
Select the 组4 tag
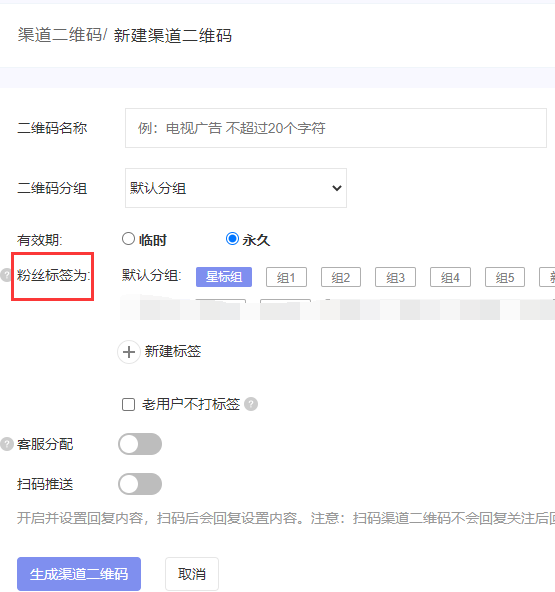[x=450, y=277]
